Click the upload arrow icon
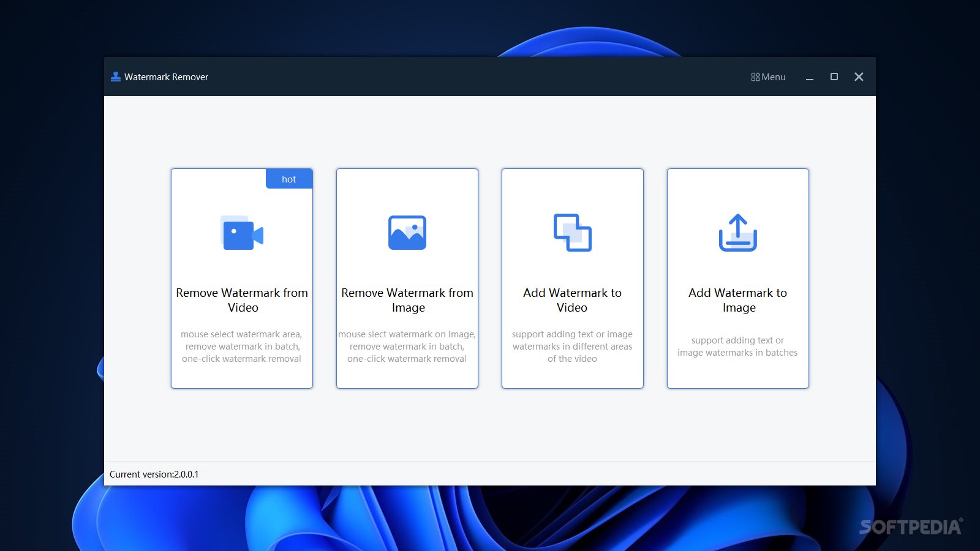This screenshot has height=551, width=980. pyautogui.click(x=738, y=233)
